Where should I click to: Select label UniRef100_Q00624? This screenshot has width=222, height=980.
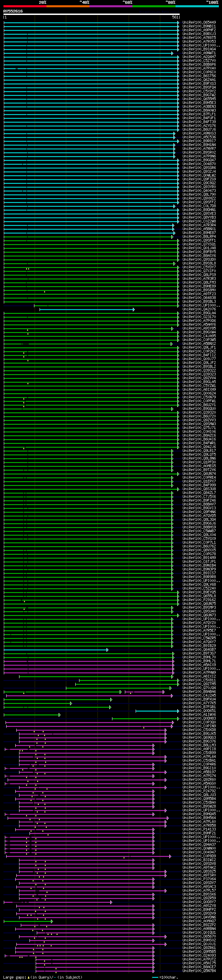tap(199, 394)
